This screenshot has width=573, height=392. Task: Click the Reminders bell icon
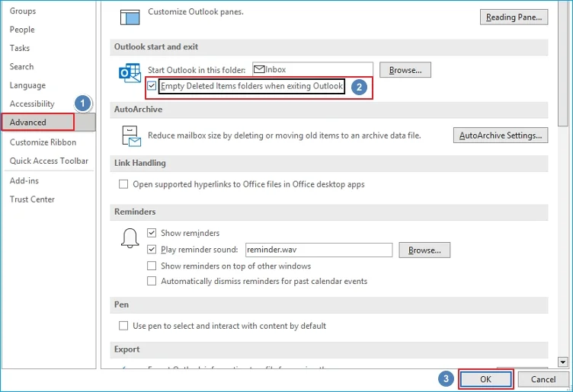(x=130, y=238)
